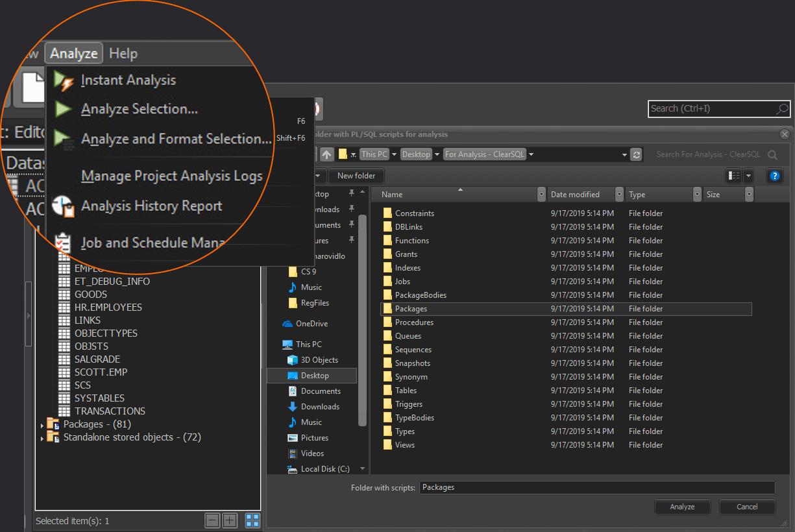Click the SALGRADE table icon

pos(64,359)
